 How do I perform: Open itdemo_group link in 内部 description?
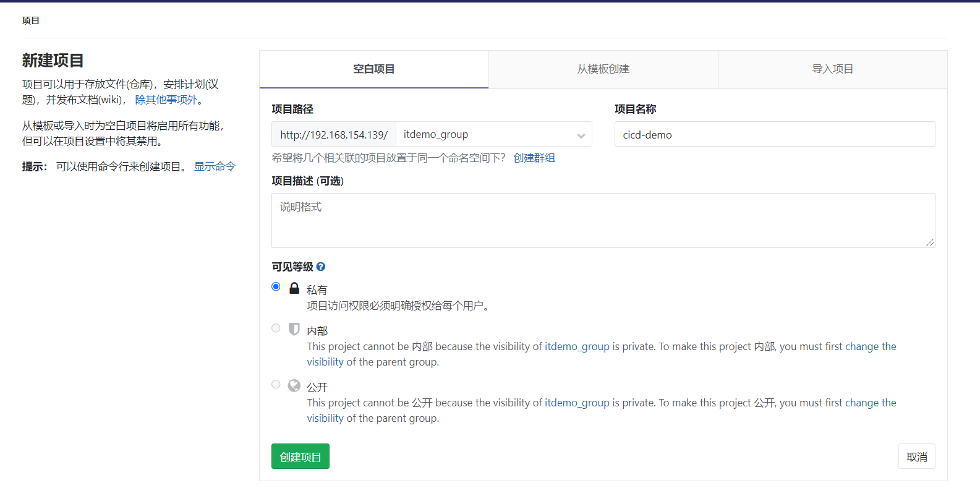point(577,346)
